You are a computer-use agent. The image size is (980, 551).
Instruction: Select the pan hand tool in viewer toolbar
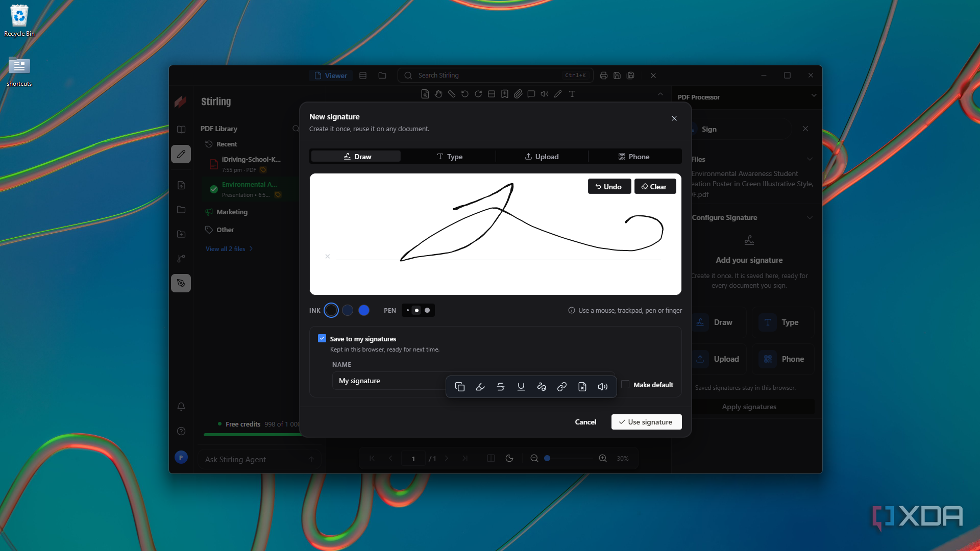click(x=438, y=94)
